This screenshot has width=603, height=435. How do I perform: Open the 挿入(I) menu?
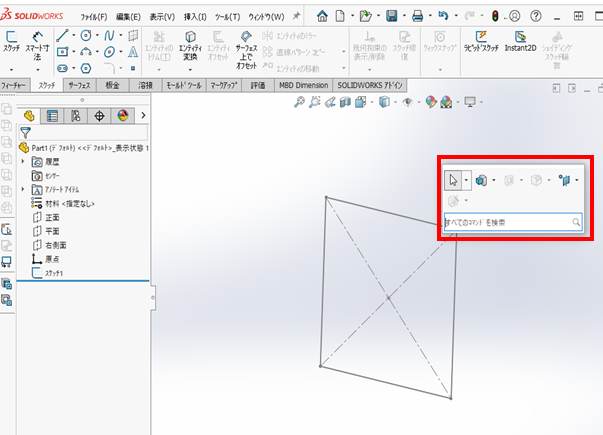[x=195, y=17]
